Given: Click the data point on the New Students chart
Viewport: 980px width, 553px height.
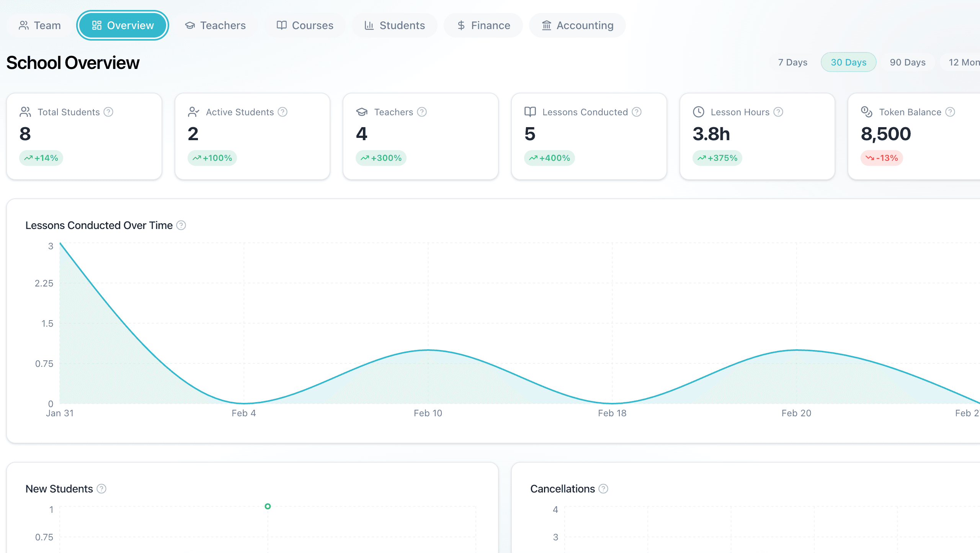Looking at the screenshot, I should point(267,506).
